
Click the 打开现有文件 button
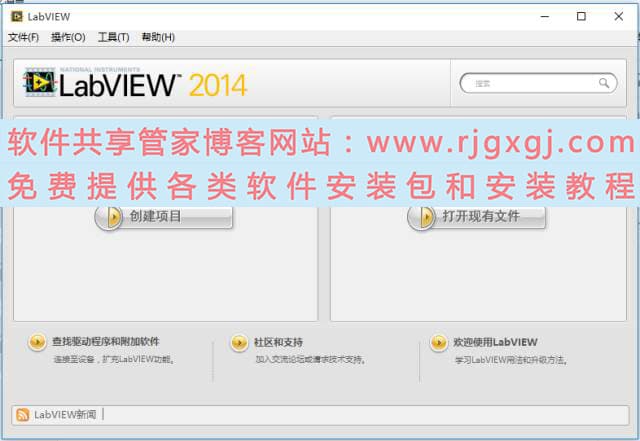click(476, 216)
